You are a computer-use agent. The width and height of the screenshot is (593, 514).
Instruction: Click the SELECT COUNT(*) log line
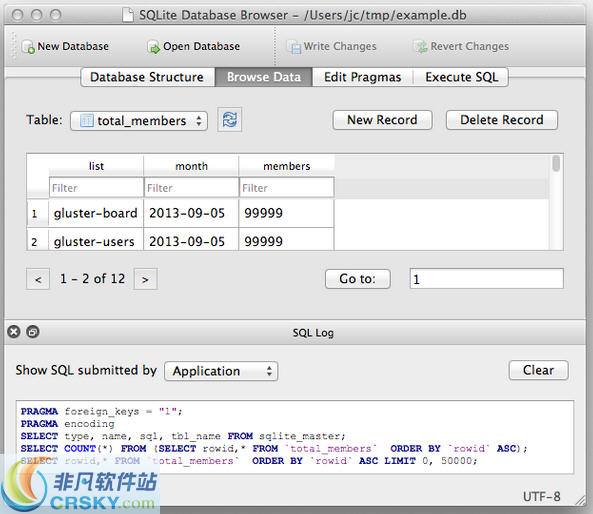pos(274,449)
